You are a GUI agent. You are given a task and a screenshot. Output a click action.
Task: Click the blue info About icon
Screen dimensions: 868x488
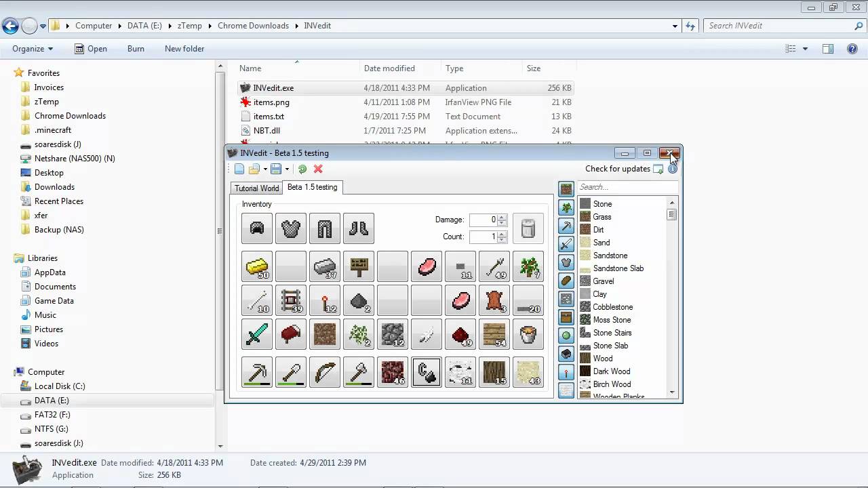[673, 169]
